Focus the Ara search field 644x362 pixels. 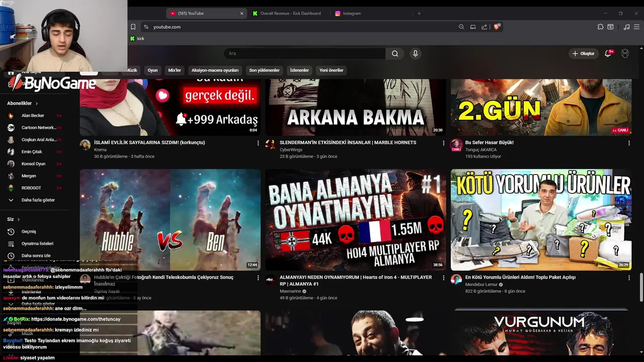point(305,53)
